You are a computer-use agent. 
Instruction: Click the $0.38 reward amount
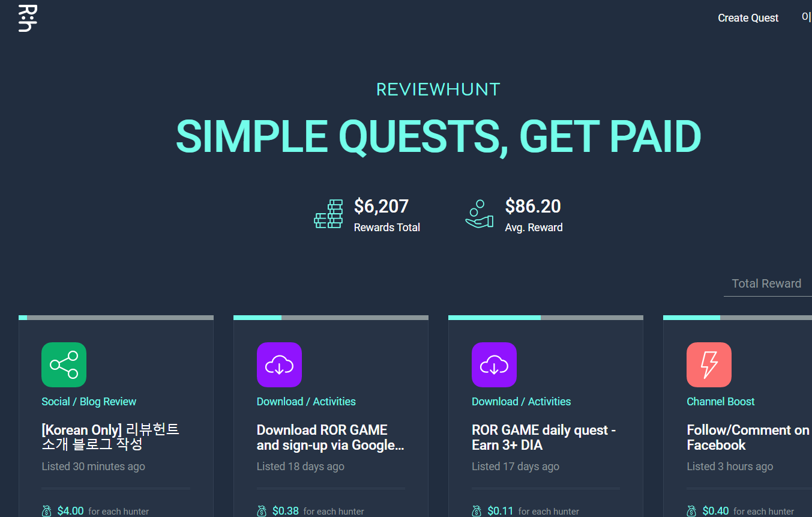(286, 511)
